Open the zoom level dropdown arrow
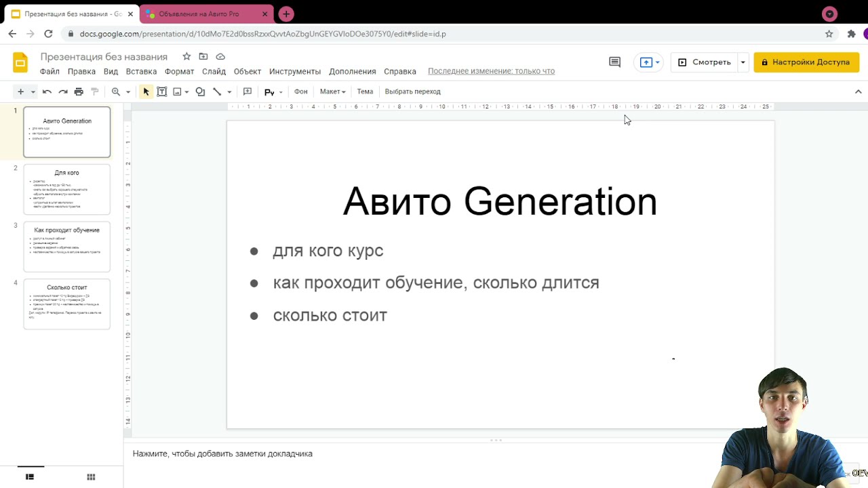The height and width of the screenshot is (488, 868). (127, 91)
